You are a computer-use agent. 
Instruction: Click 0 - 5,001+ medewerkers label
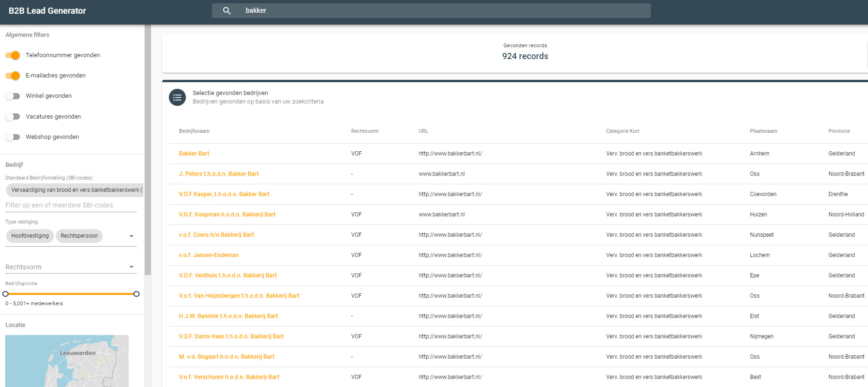point(34,303)
